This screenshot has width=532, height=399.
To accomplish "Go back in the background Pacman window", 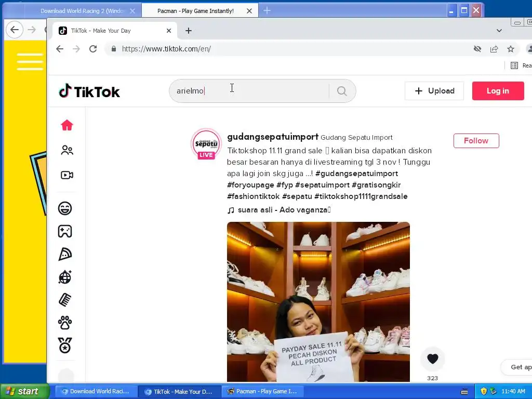I will click(x=15, y=30).
